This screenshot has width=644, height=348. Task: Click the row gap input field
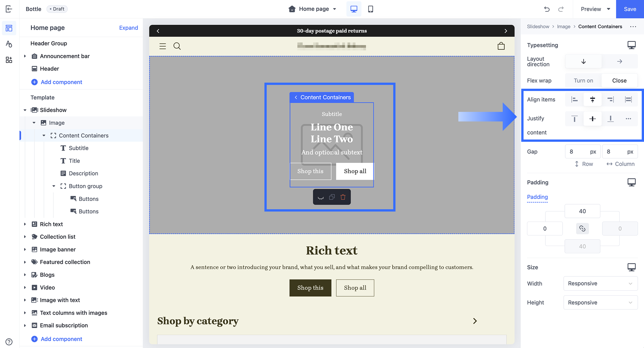pyautogui.click(x=583, y=152)
